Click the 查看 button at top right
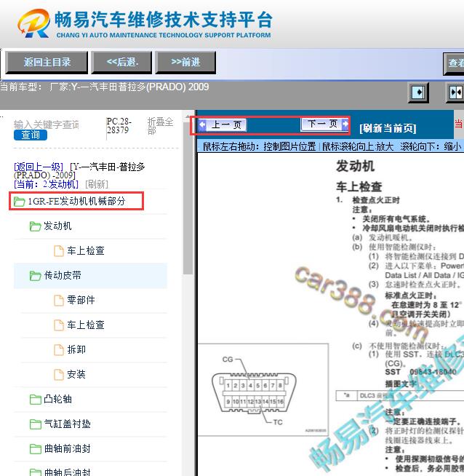This screenshot has width=464, height=476. [x=454, y=63]
